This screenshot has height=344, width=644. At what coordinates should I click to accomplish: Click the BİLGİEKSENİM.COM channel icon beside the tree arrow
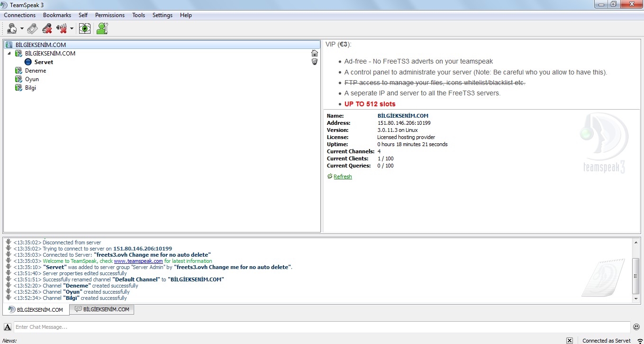(x=18, y=53)
